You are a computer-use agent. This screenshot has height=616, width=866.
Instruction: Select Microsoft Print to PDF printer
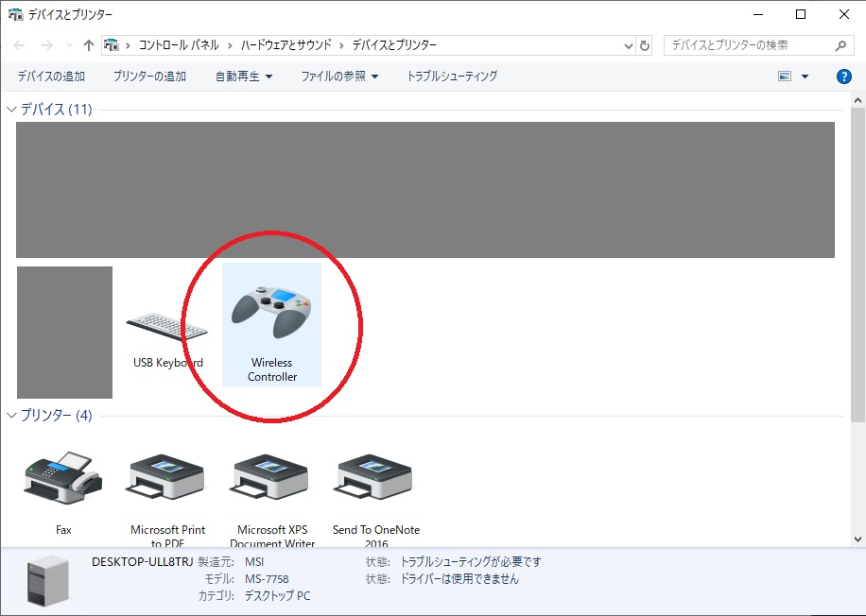pyautogui.click(x=167, y=479)
